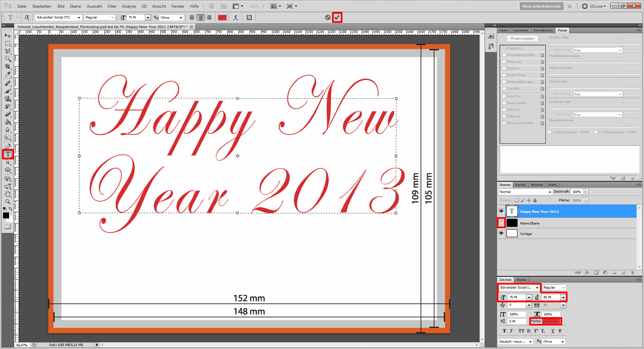Choose the Zoom tool
The width and height of the screenshot is (644, 349).
click(x=7, y=201)
